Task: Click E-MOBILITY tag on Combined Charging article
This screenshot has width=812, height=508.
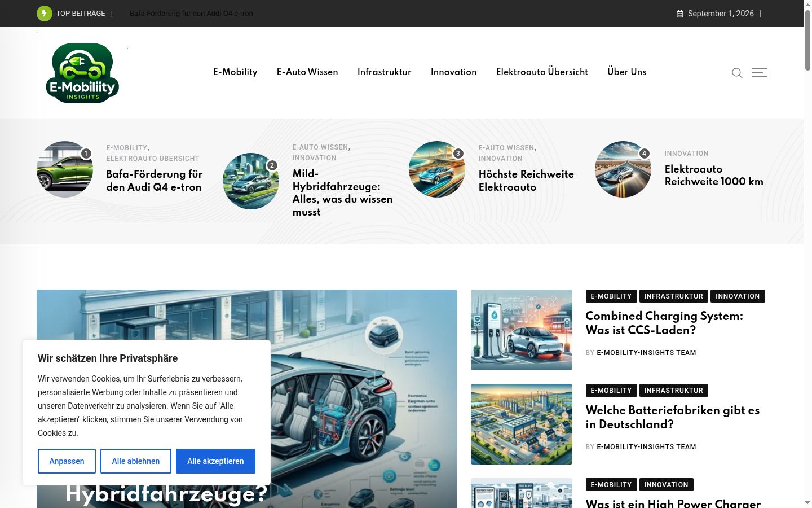Action: (611, 296)
